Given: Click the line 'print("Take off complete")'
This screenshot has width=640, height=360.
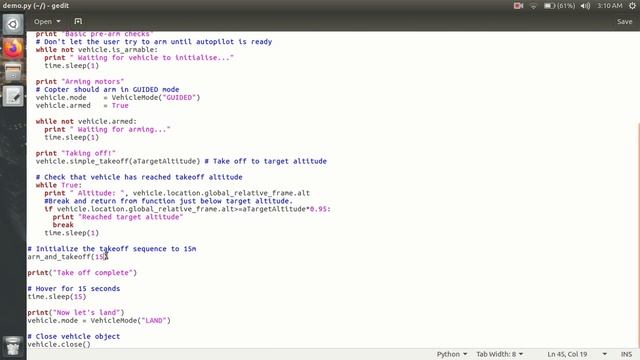Looking at the screenshot, I should 82,273.
